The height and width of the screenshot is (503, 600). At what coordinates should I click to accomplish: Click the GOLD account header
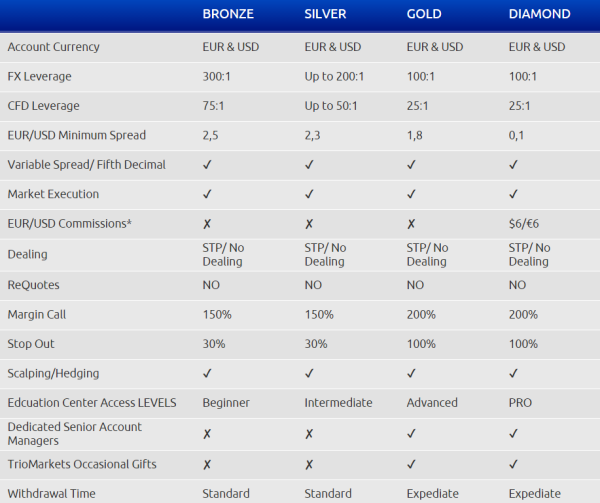(x=424, y=14)
